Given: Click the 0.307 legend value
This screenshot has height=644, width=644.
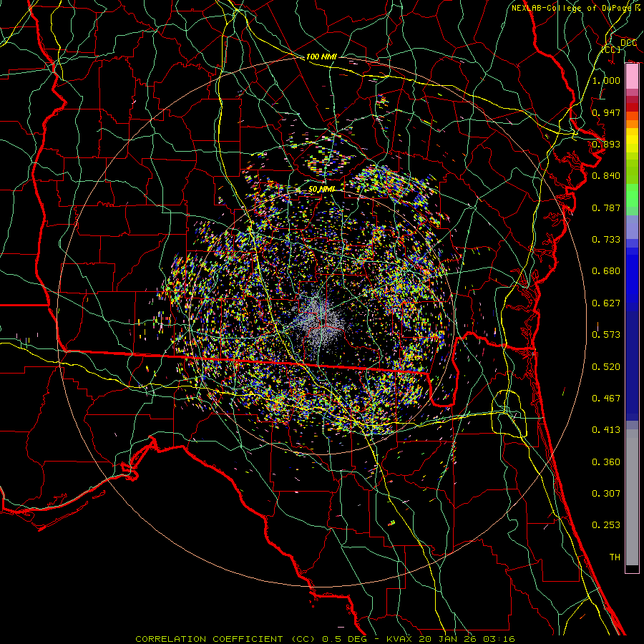Looking at the screenshot, I should point(606,494).
